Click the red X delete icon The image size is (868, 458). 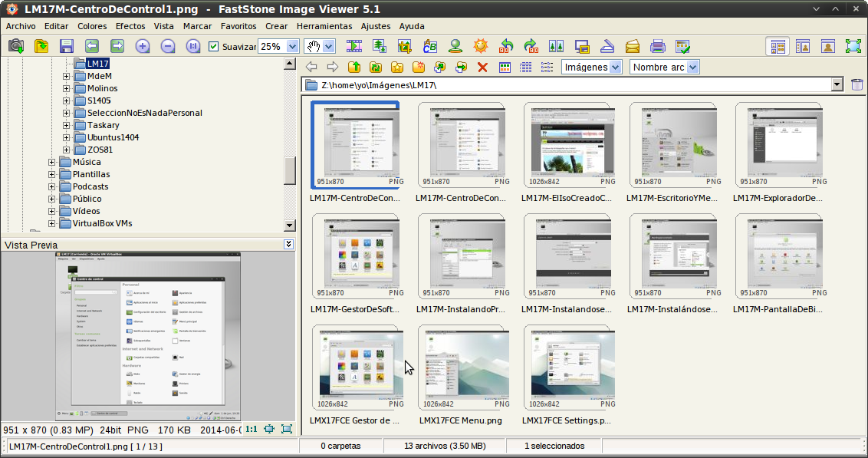coord(482,68)
